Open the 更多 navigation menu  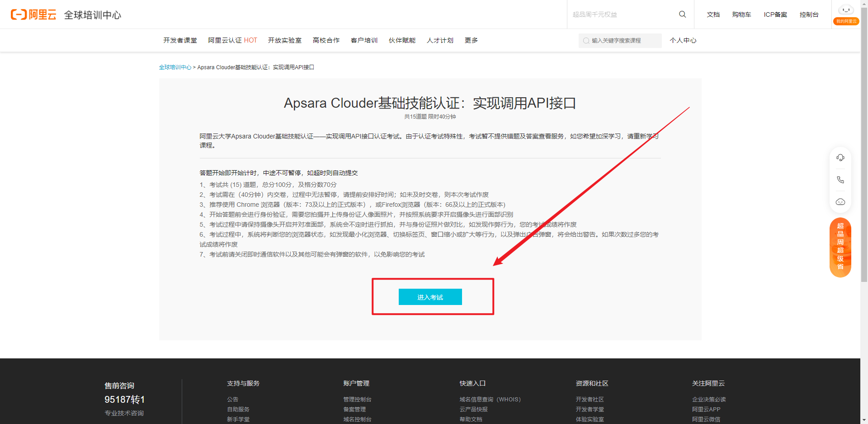click(x=471, y=40)
